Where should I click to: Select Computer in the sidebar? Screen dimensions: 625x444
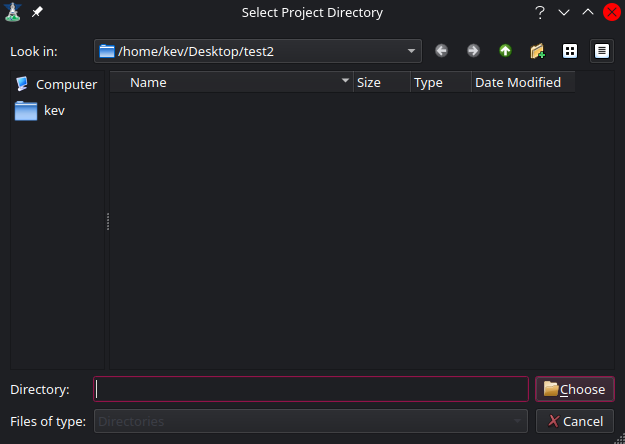[57, 84]
